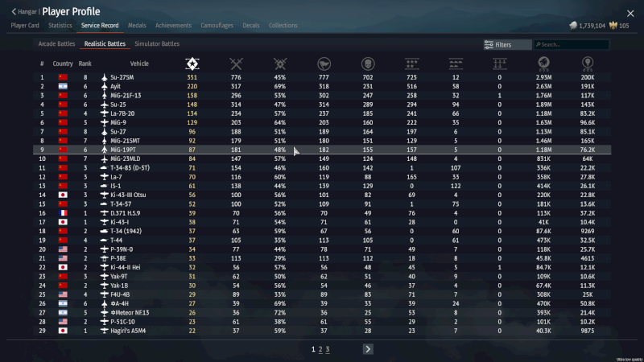This screenshot has height=362, width=644.
Task: Sort by battles column icon
Action: click(192, 64)
